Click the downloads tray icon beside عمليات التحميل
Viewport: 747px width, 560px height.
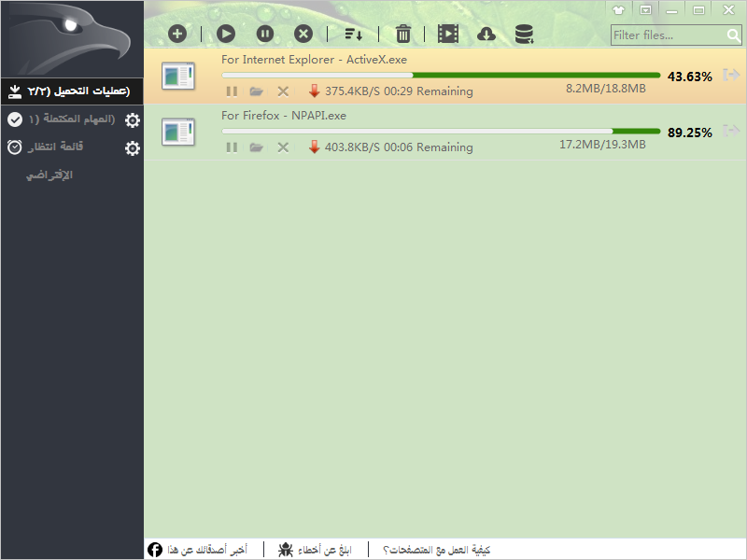tap(15, 91)
